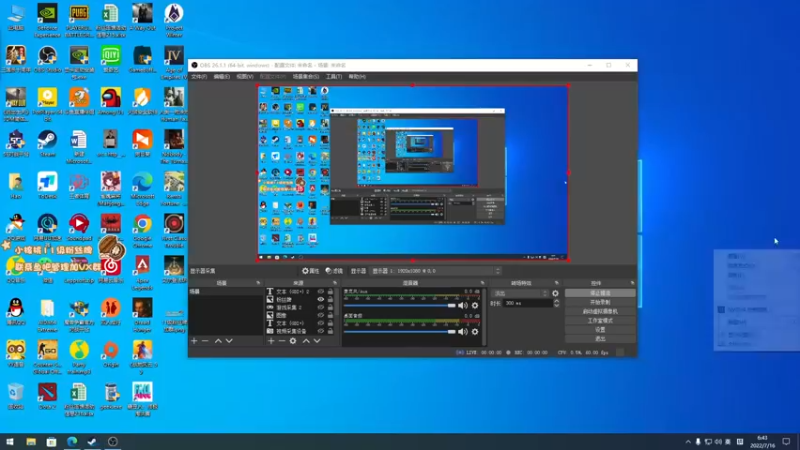Open PUBG desktop shortcut

pos(79,19)
